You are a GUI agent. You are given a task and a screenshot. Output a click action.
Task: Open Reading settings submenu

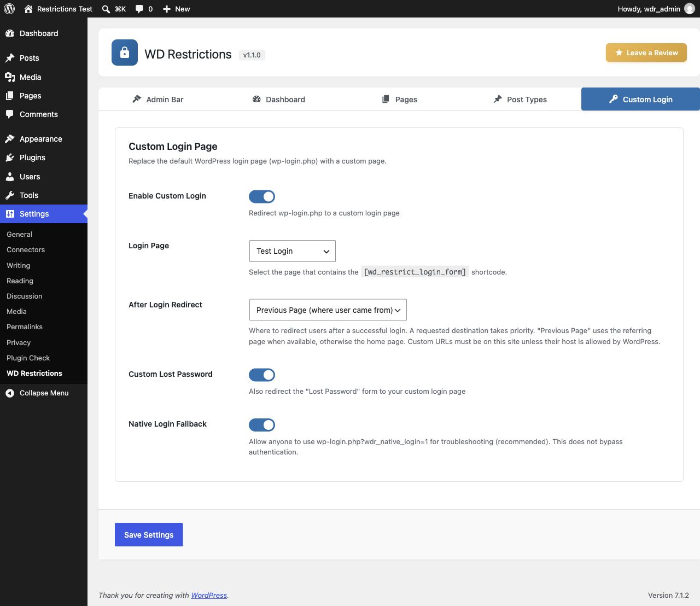[x=20, y=281]
